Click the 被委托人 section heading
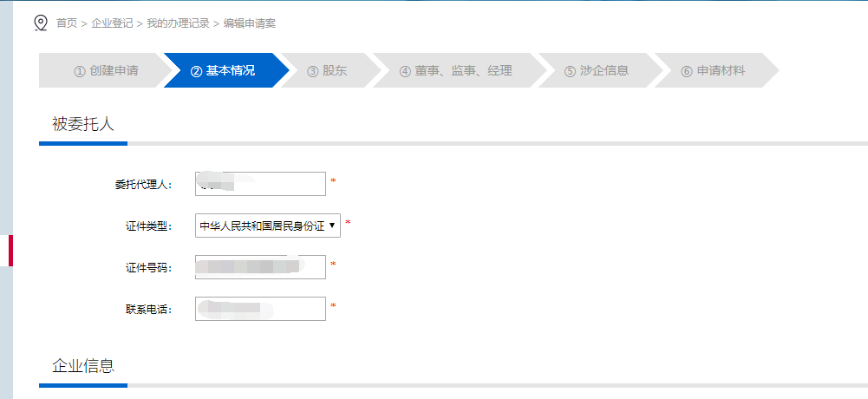 point(83,124)
